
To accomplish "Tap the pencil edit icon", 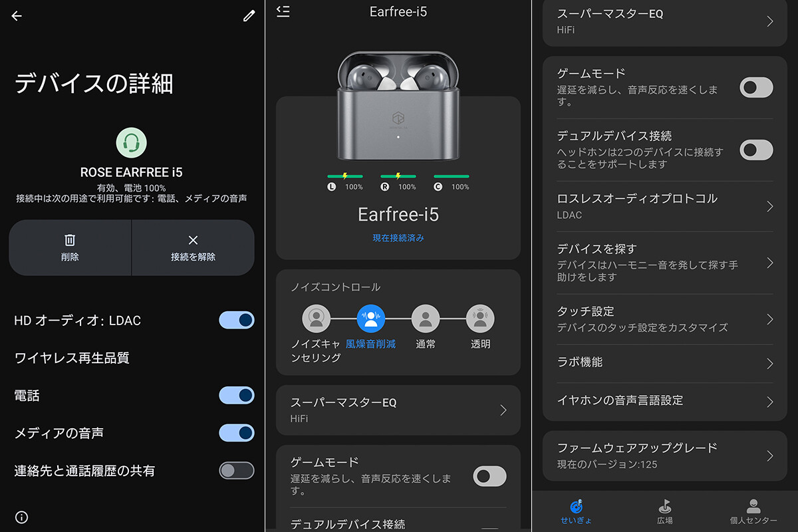I will (249, 16).
